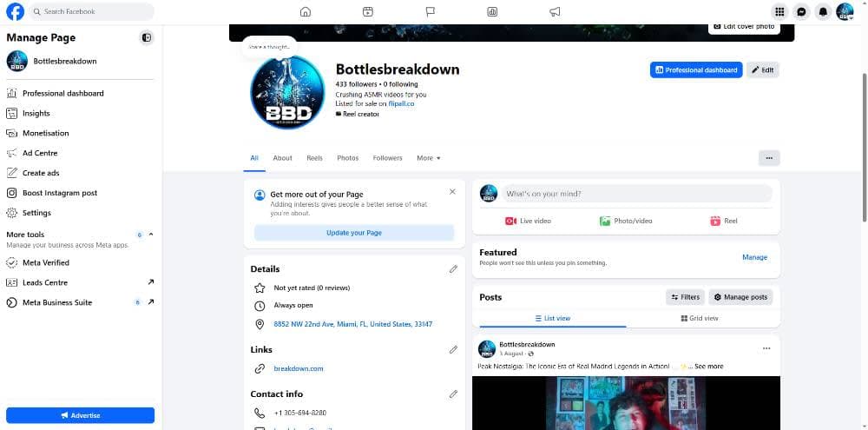Click the Share a thought bubble
This screenshot has width=868, height=430.
[269, 47]
